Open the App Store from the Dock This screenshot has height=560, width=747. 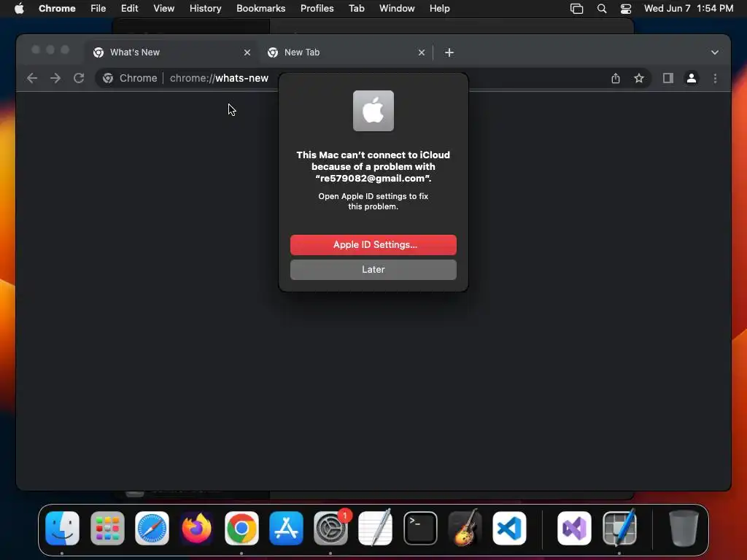click(286, 528)
